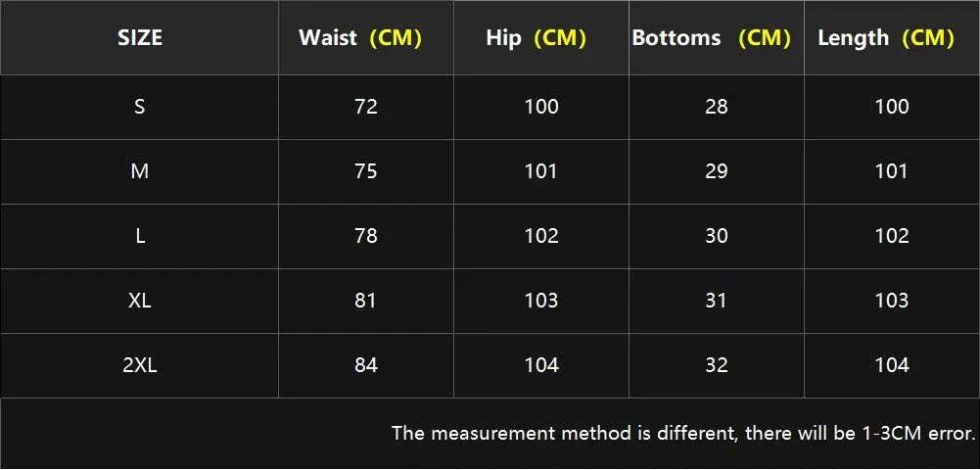Click the Waist (CM) column header
This screenshot has width=980, height=470.
pos(359,38)
